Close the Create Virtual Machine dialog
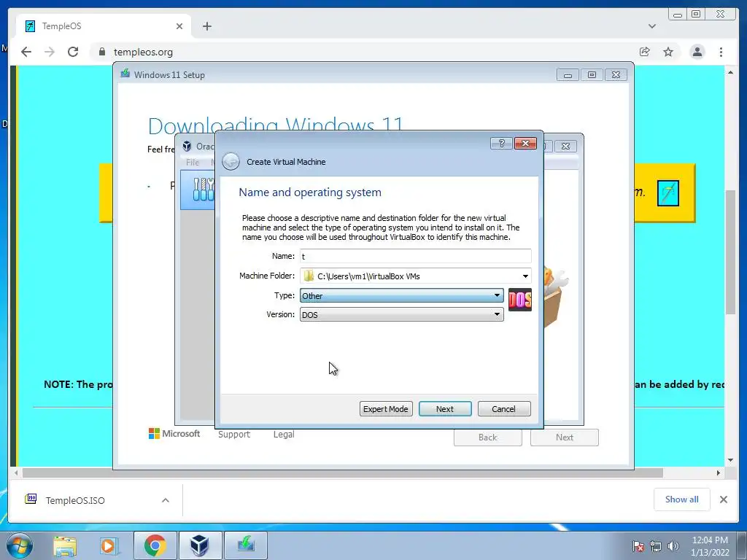The width and height of the screenshot is (747, 560). [x=525, y=144]
